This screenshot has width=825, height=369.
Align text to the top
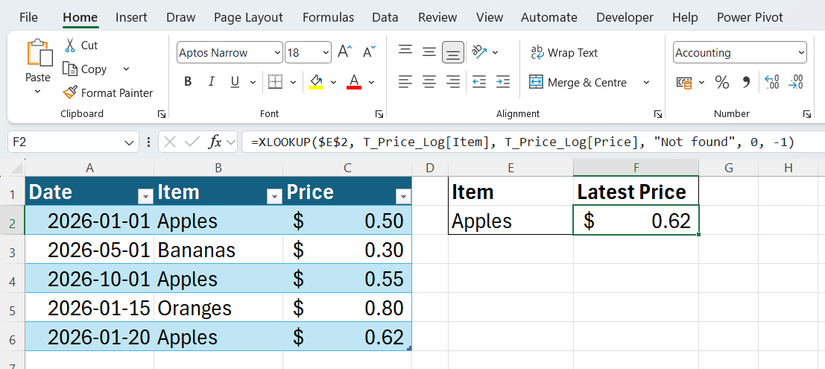pos(405,51)
